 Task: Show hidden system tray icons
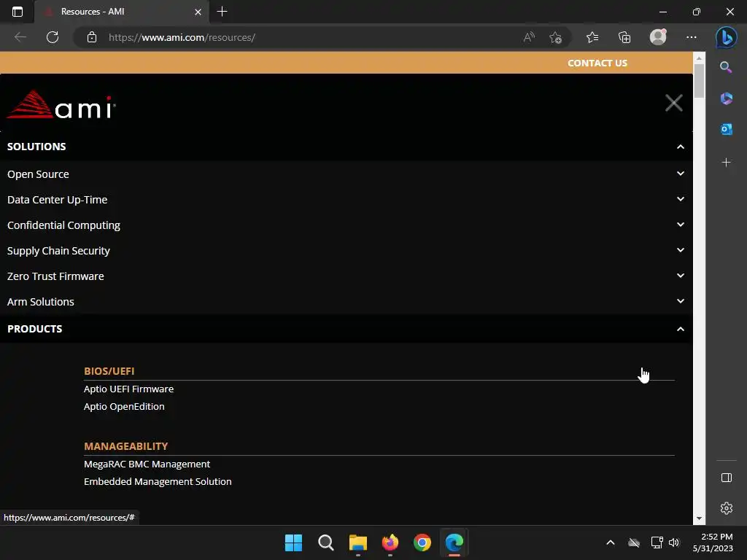point(611,542)
